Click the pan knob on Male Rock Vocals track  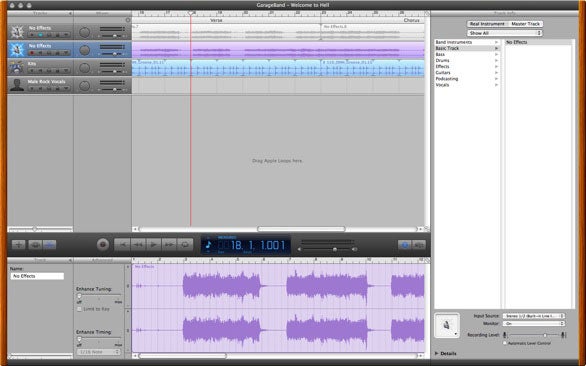tap(85, 86)
